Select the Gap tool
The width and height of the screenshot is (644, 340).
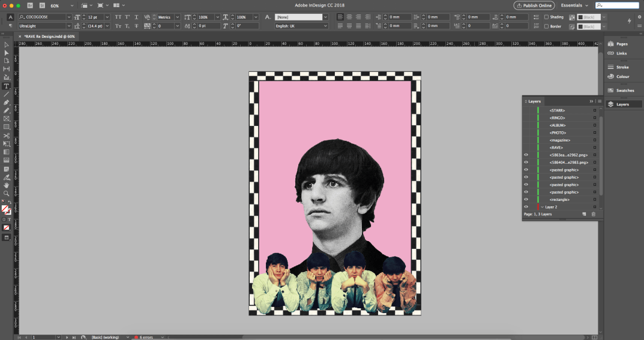(x=6, y=69)
